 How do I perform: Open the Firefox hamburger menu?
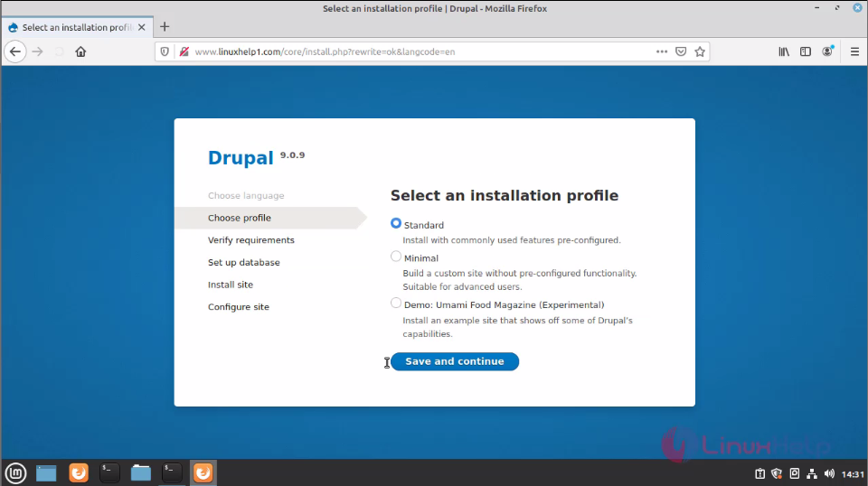click(x=854, y=51)
